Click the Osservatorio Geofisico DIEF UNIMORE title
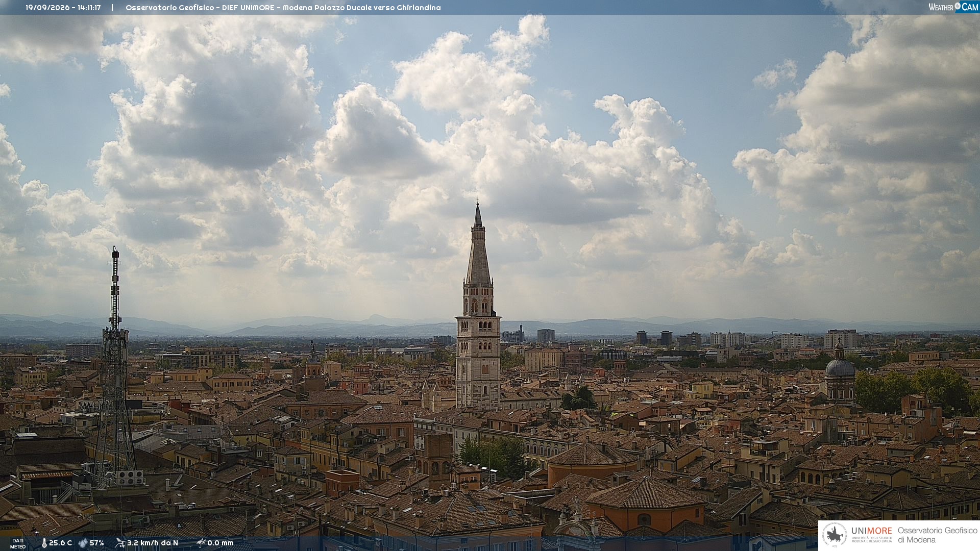The image size is (980, 551). (x=200, y=8)
